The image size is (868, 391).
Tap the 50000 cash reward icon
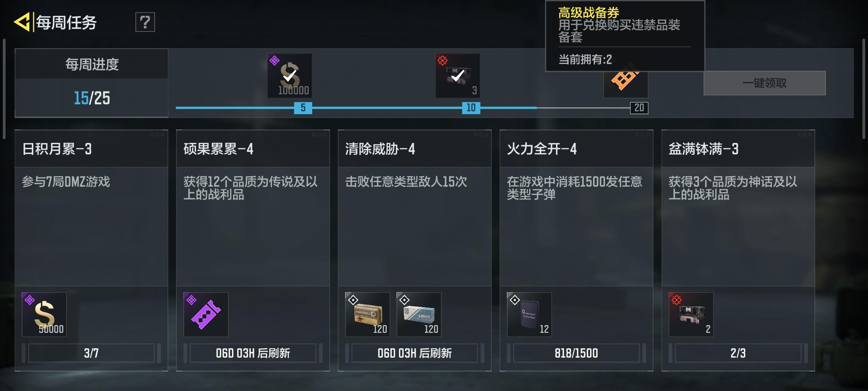click(44, 314)
